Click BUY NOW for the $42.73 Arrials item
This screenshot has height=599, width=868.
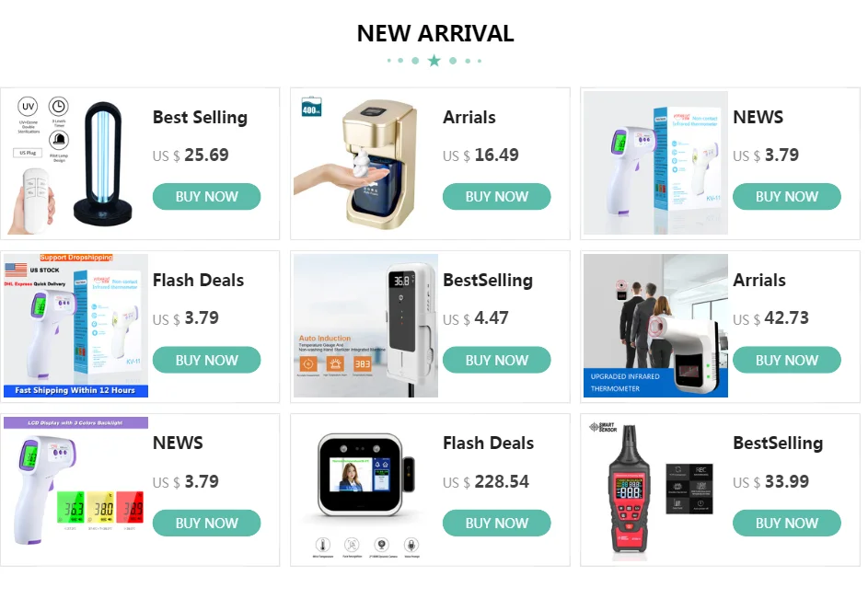[x=787, y=360]
